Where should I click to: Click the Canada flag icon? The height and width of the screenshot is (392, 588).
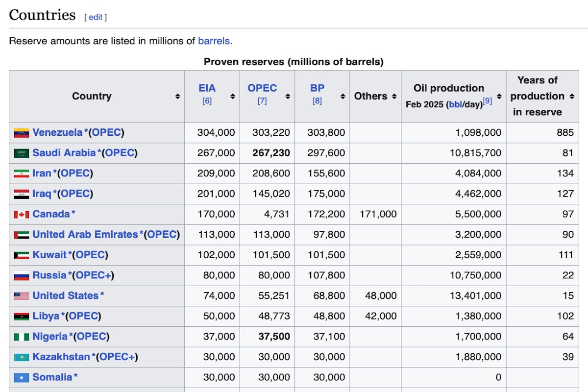(x=21, y=215)
